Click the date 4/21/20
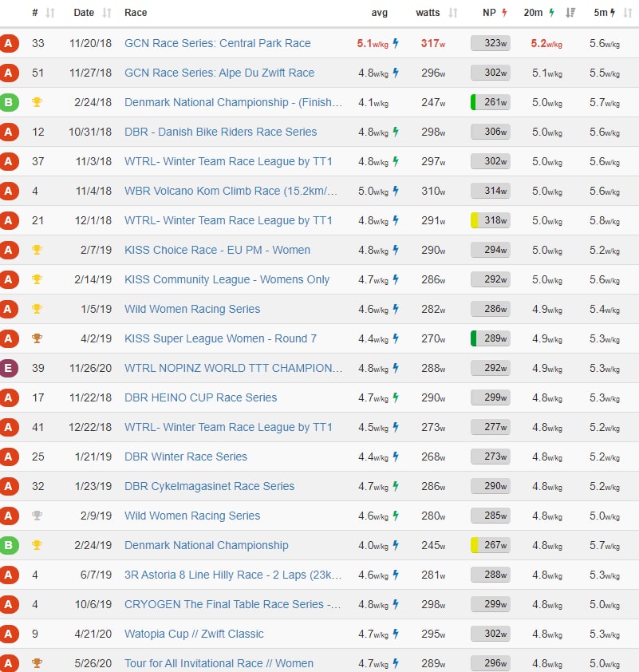 click(93, 634)
